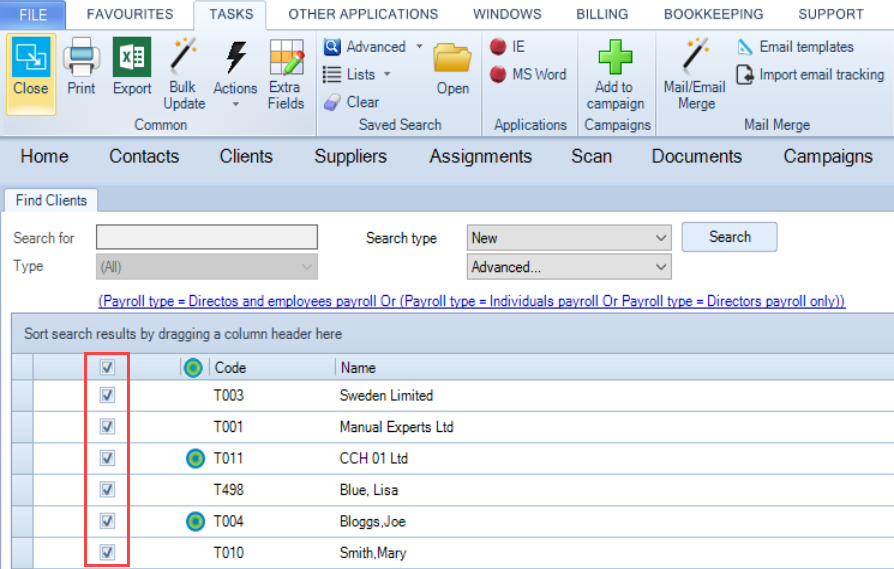Image resolution: width=894 pixels, height=569 pixels.
Task: Switch to the FAVOURITES ribbon tab
Action: point(130,14)
